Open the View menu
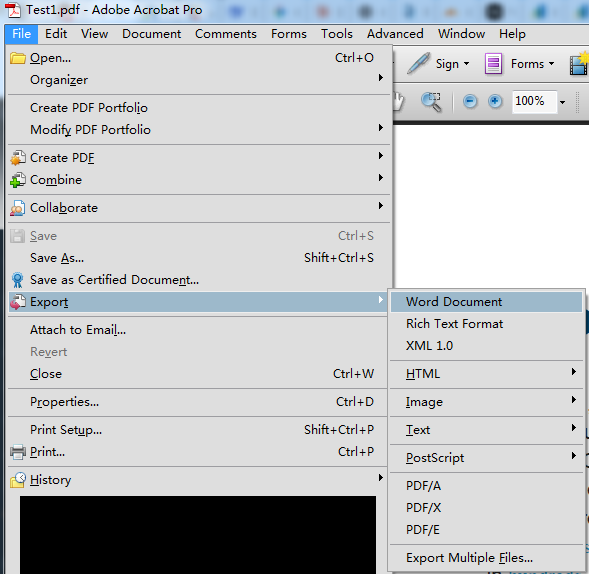Viewport: 589px width, 574px height. [x=95, y=34]
